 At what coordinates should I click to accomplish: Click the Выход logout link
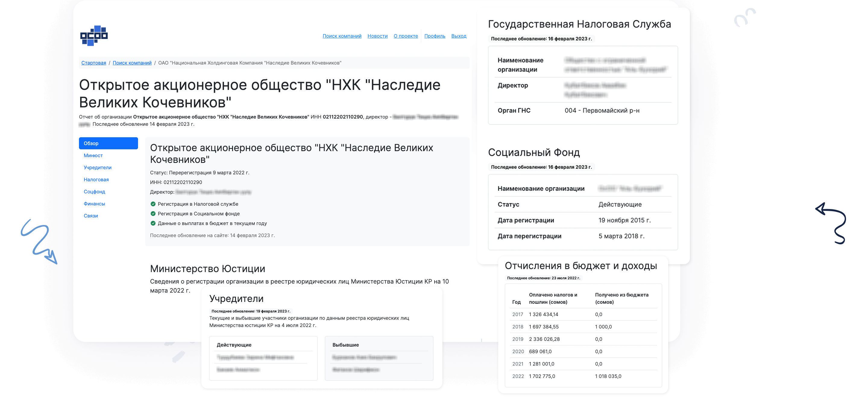[x=459, y=36]
